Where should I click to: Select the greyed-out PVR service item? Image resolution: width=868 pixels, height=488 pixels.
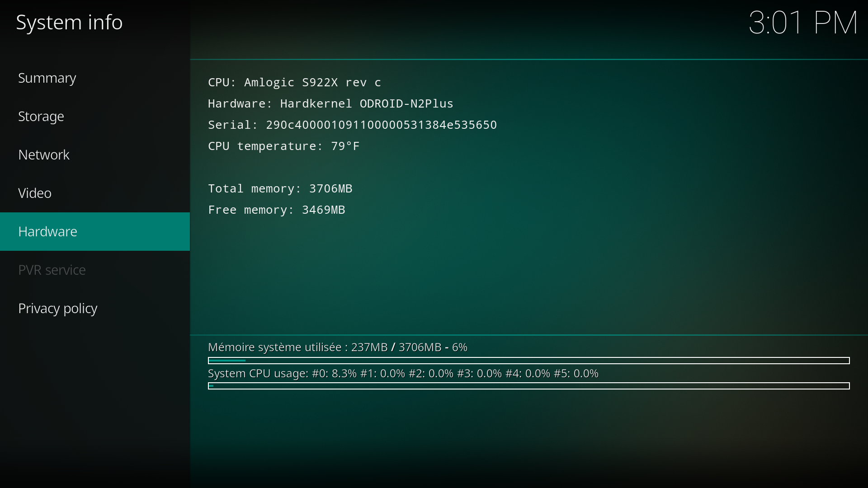click(95, 270)
